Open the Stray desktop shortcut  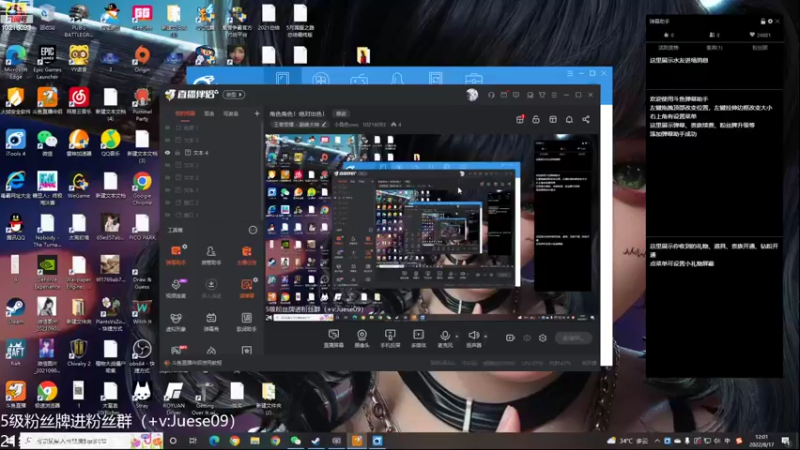141,395
